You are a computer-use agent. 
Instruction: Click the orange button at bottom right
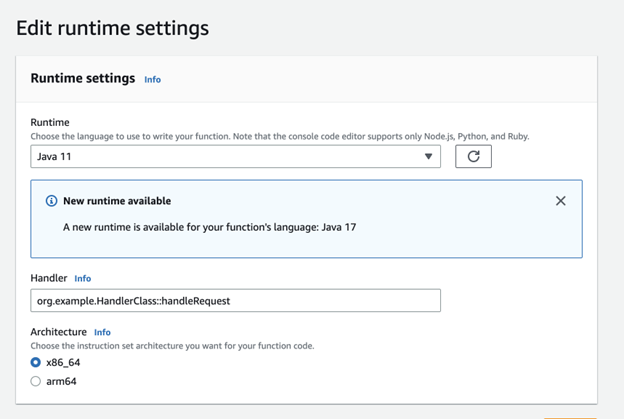point(570,418)
